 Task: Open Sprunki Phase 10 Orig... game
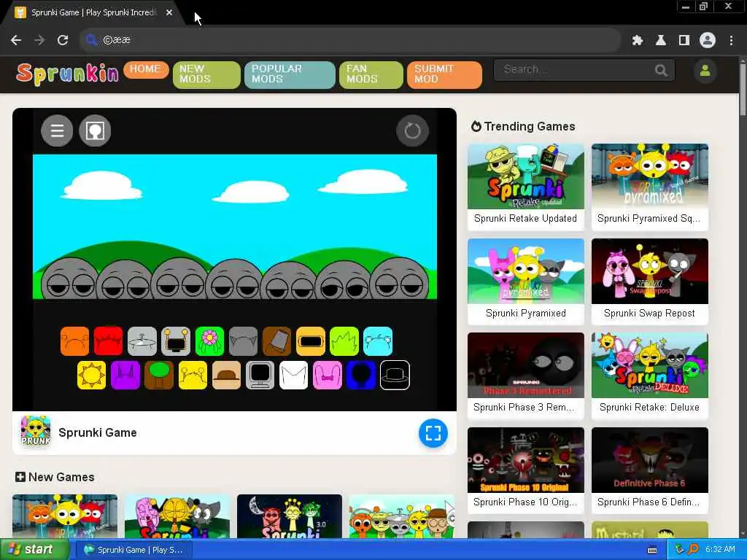coord(526,470)
